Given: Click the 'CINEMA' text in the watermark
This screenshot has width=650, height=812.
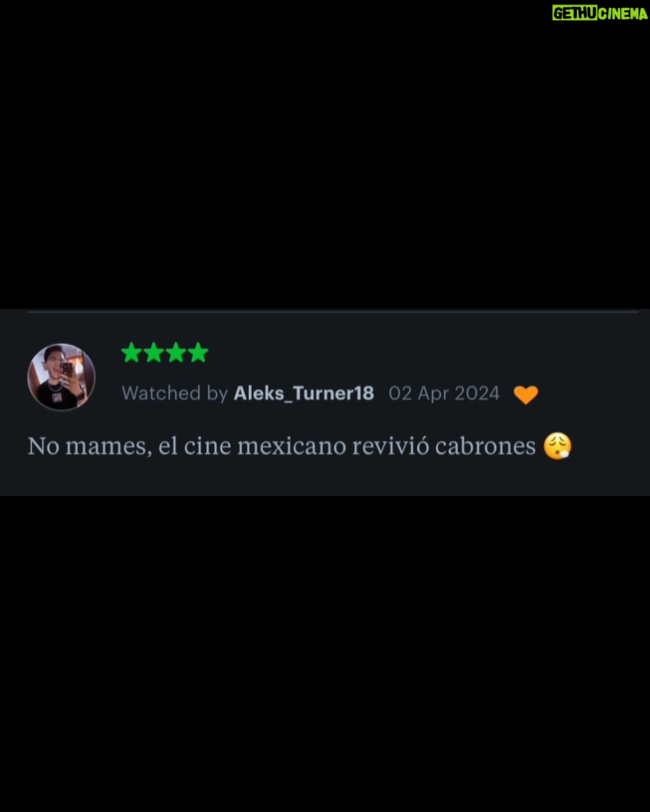Looking at the screenshot, I should 623,14.
